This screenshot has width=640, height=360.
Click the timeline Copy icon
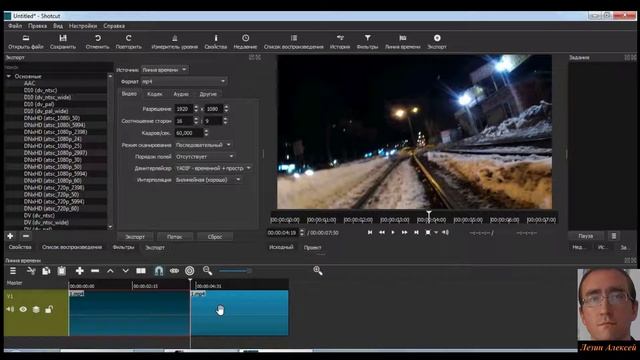click(x=46, y=271)
